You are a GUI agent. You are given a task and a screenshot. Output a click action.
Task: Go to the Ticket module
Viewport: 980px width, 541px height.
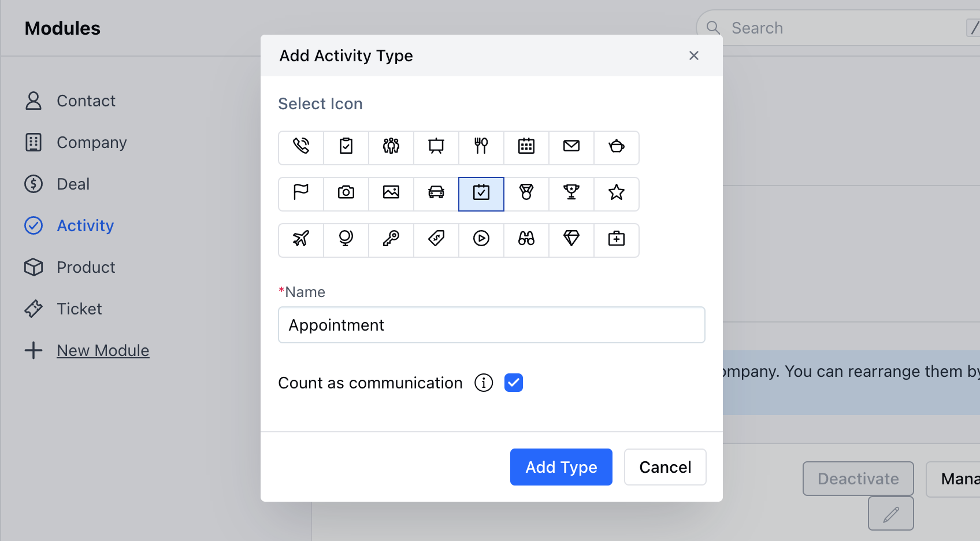point(79,309)
